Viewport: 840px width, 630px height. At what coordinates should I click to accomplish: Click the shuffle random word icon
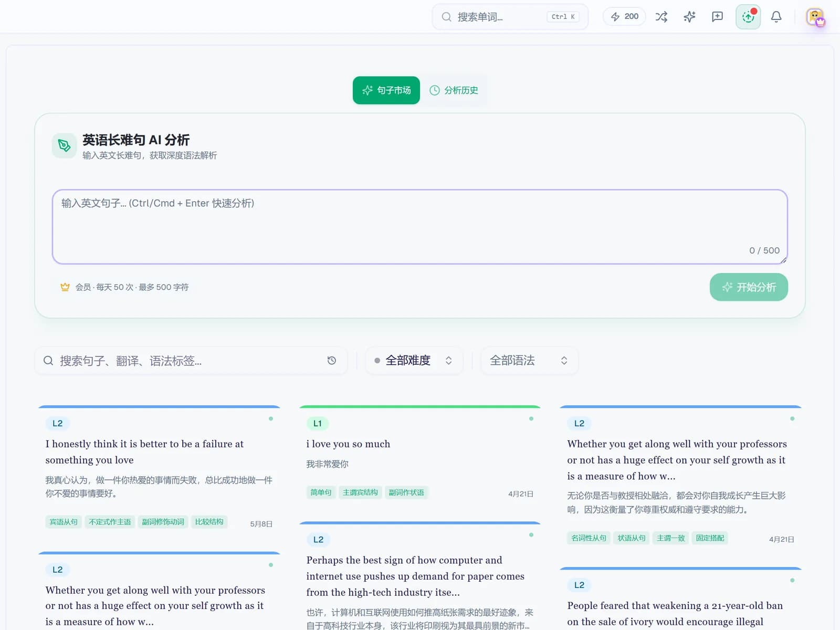pos(661,17)
